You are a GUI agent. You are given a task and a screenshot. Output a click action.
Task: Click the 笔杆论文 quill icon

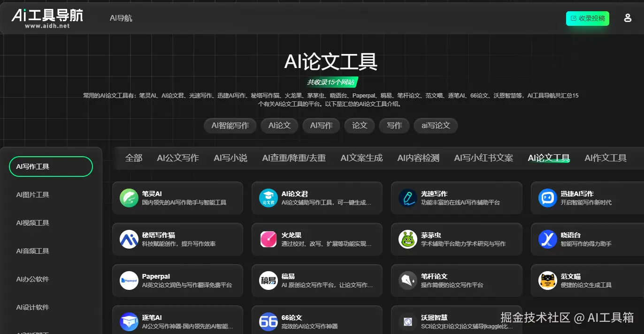click(408, 281)
